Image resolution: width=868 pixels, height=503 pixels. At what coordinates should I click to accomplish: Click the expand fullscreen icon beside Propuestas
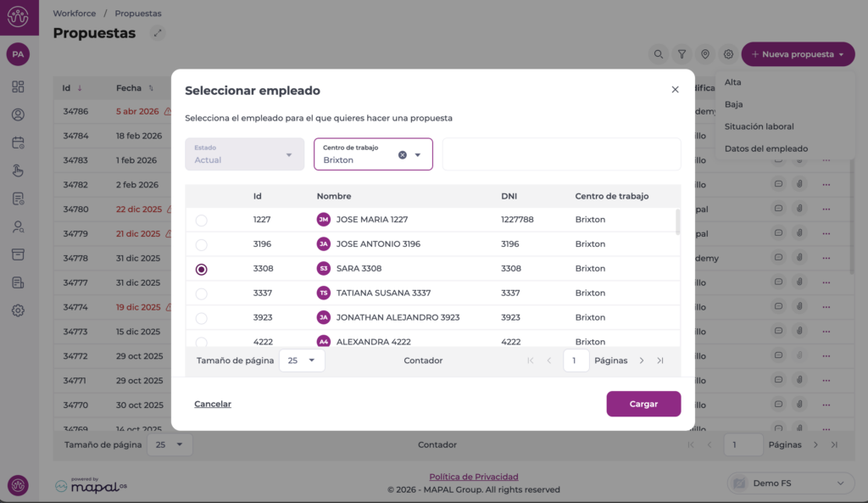pos(158,33)
